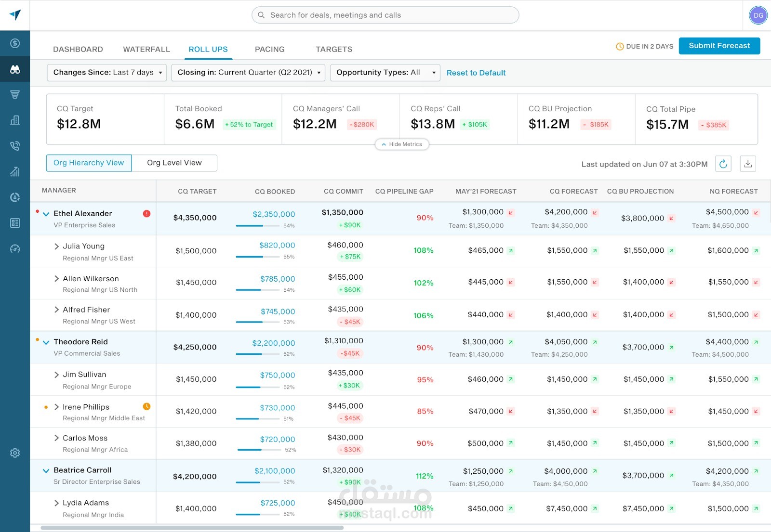Screen dimensions: 771x532
Task: Click the CQ Reps' Call $13.8M card
Action: click(458, 119)
